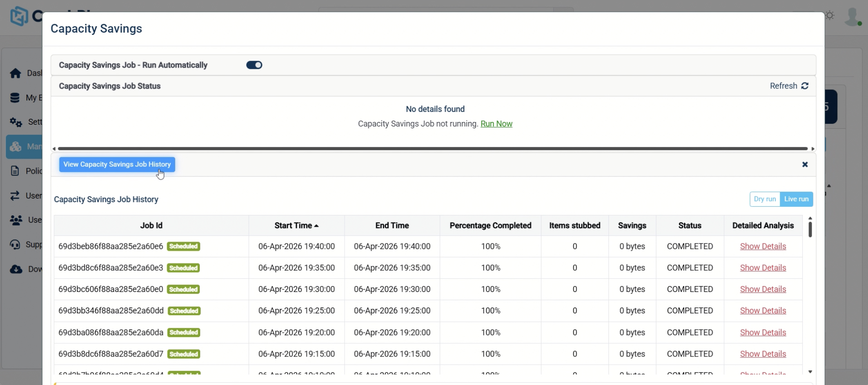Select the Live run option

(x=796, y=199)
